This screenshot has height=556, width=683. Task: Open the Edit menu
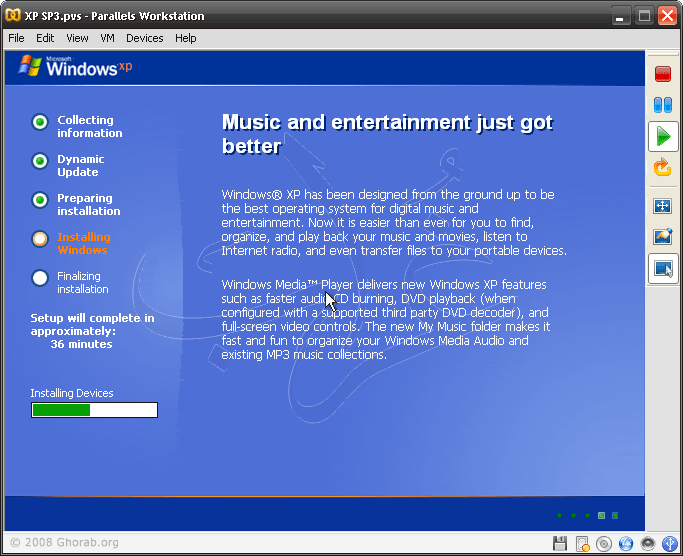pyautogui.click(x=45, y=38)
